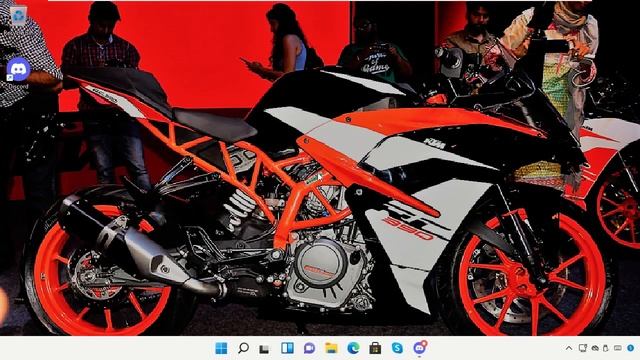Image resolution: width=640 pixels, height=360 pixels.
Task: Open the Windows Start menu
Action: (221, 348)
